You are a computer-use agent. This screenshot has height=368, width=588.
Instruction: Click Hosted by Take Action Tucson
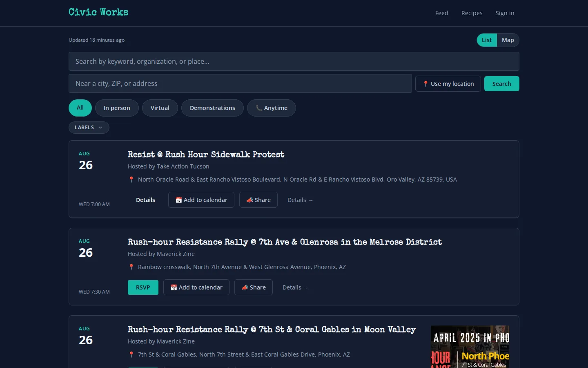pos(168,166)
